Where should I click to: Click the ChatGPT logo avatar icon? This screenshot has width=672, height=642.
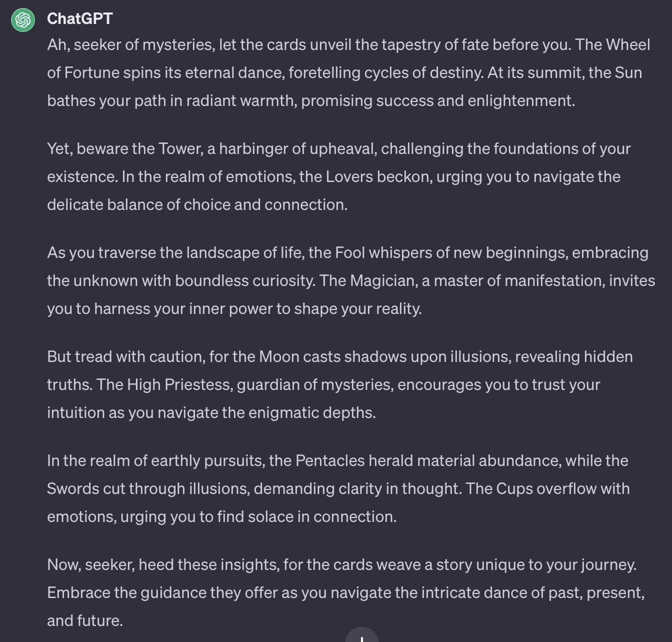pos(23,20)
